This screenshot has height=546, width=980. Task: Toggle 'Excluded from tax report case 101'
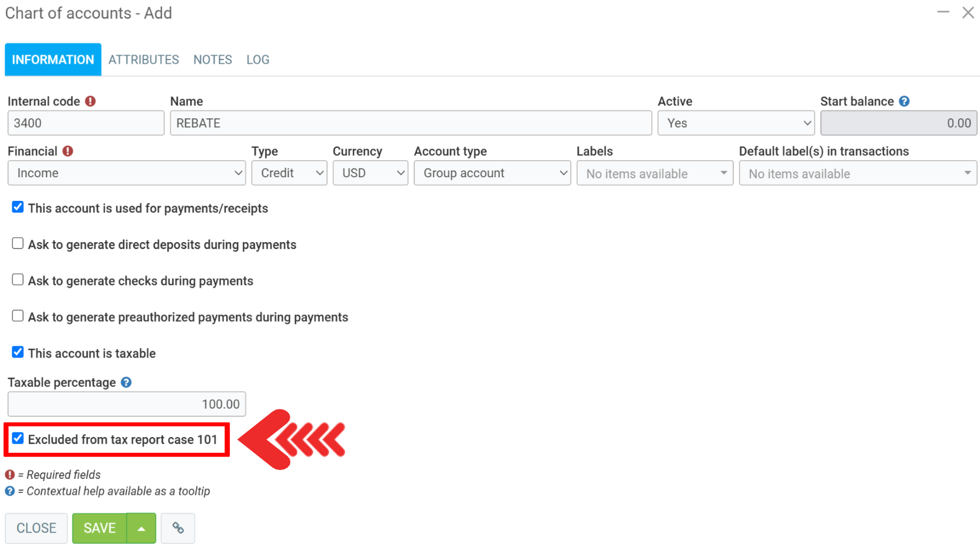click(18, 439)
